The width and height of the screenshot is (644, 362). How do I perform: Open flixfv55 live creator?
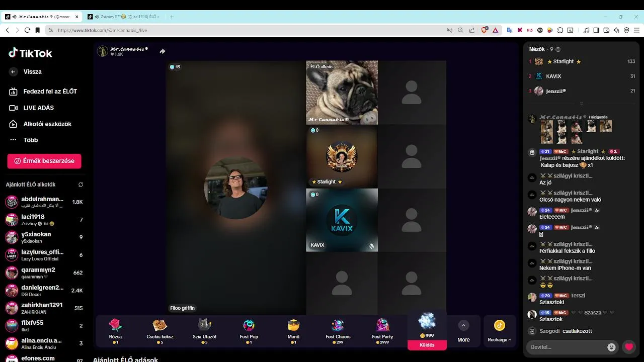(44, 326)
